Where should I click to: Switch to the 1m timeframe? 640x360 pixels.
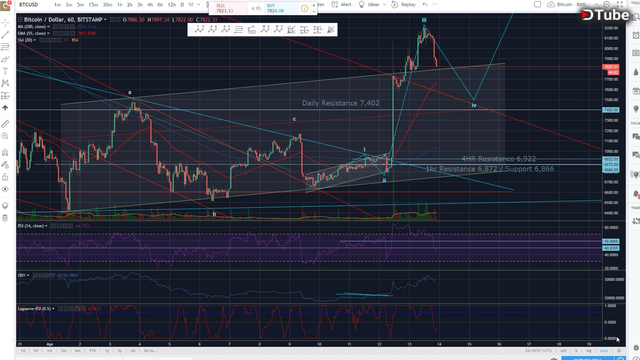point(58,4)
